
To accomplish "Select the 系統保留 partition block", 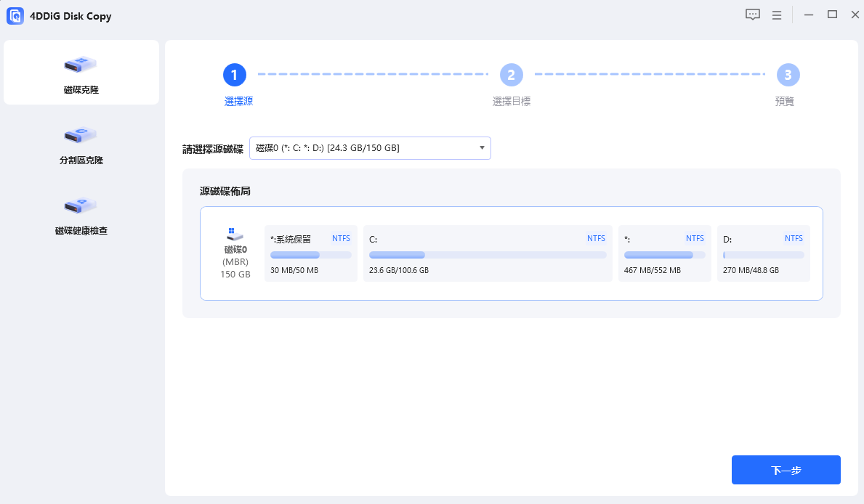I will [310, 253].
